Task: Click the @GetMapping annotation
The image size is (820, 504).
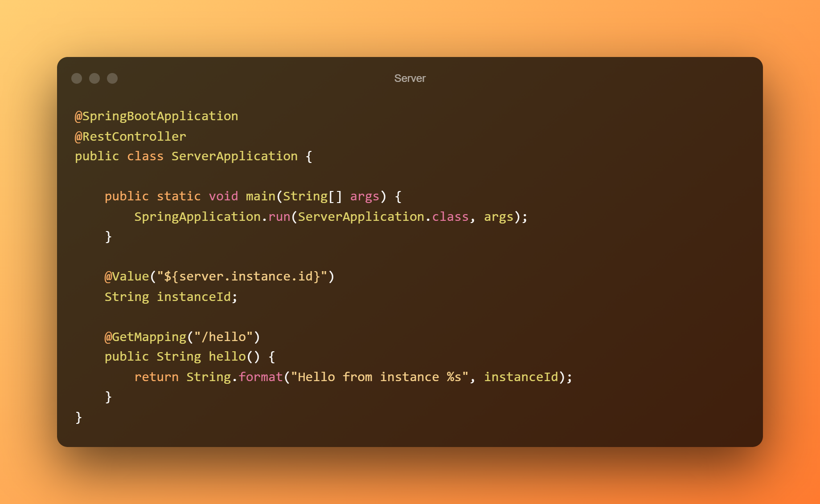Action: [145, 337]
